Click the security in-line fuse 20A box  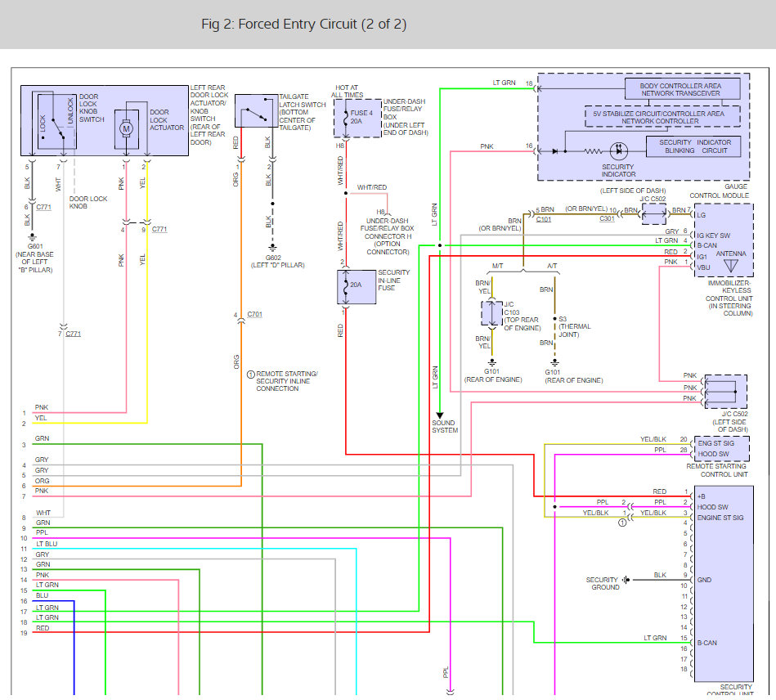357,287
